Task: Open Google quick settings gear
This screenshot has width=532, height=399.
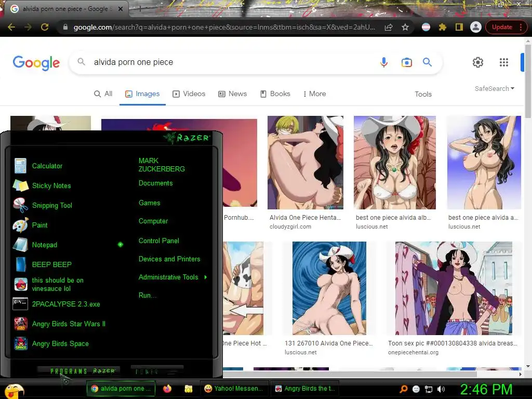Action: pos(478,62)
